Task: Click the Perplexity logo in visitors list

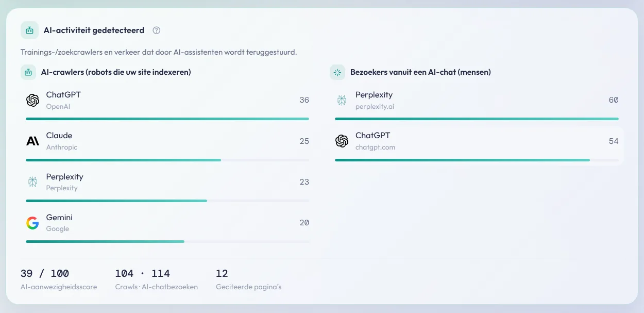Action: [342, 101]
